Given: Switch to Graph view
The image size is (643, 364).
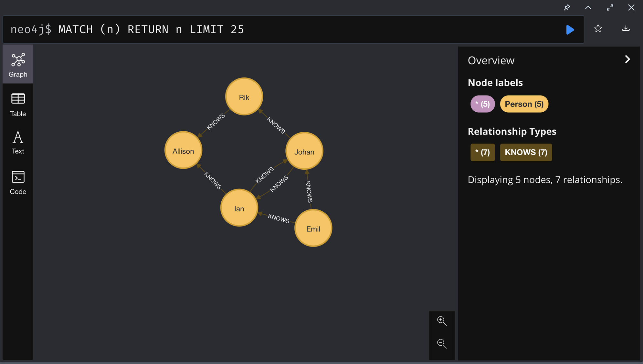Looking at the screenshot, I should (18, 65).
